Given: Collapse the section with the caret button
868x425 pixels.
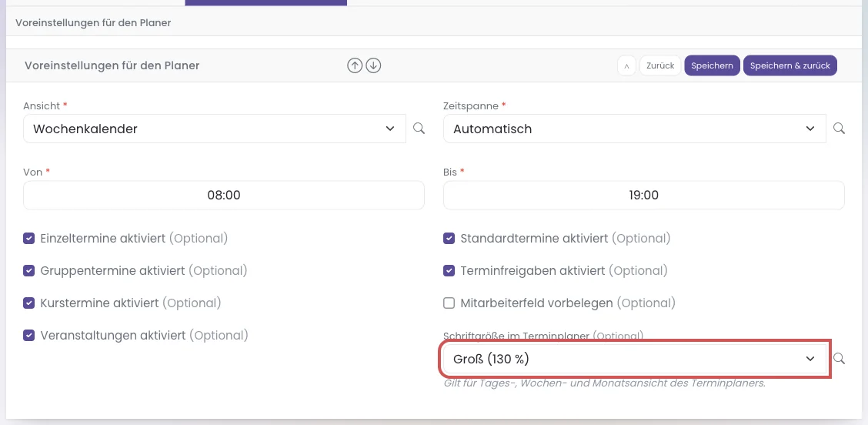Looking at the screenshot, I should pyautogui.click(x=626, y=65).
